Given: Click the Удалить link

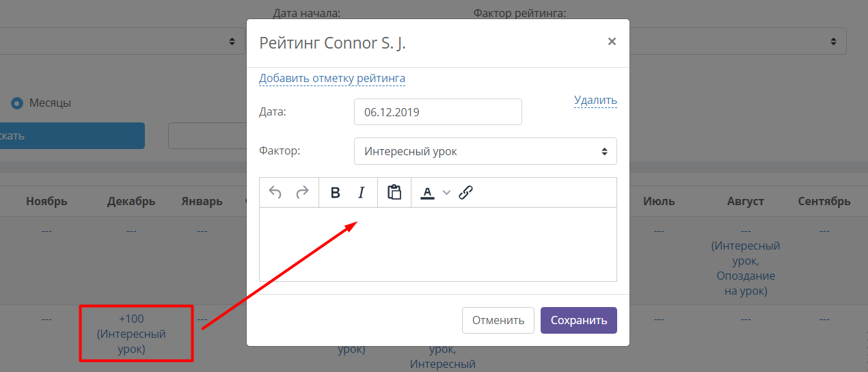Looking at the screenshot, I should coord(595,101).
